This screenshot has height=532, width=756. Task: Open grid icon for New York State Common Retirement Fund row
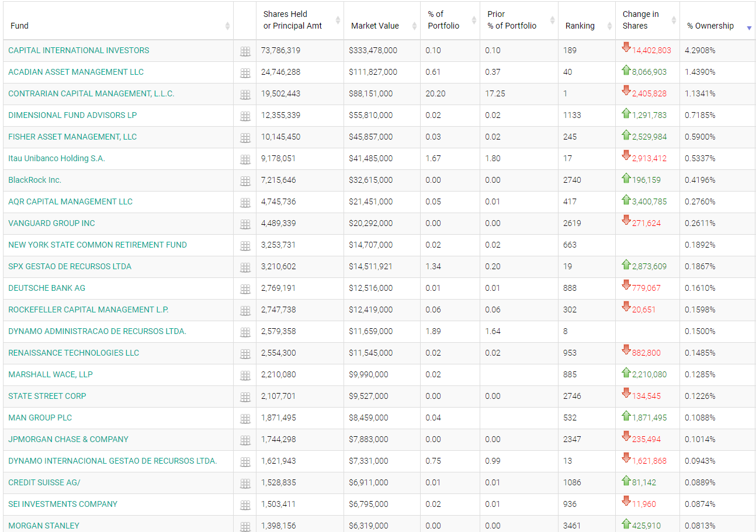click(245, 246)
